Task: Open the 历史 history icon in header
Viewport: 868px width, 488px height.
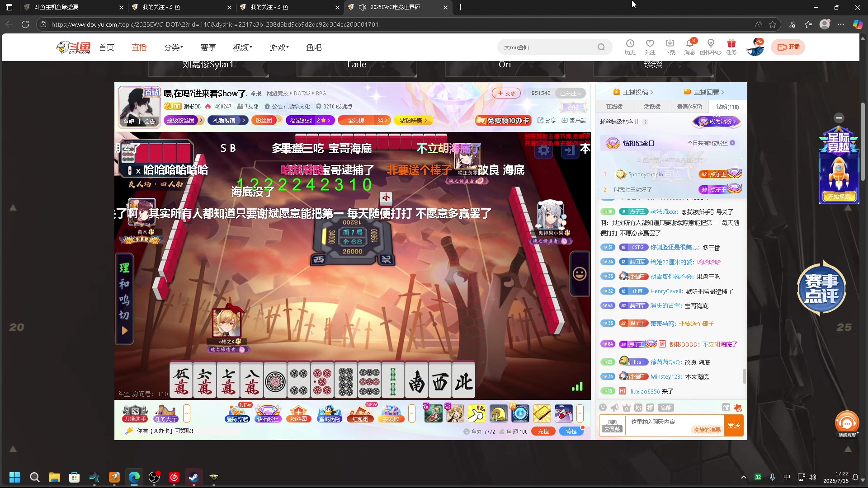Action: (x=630, y=47)
